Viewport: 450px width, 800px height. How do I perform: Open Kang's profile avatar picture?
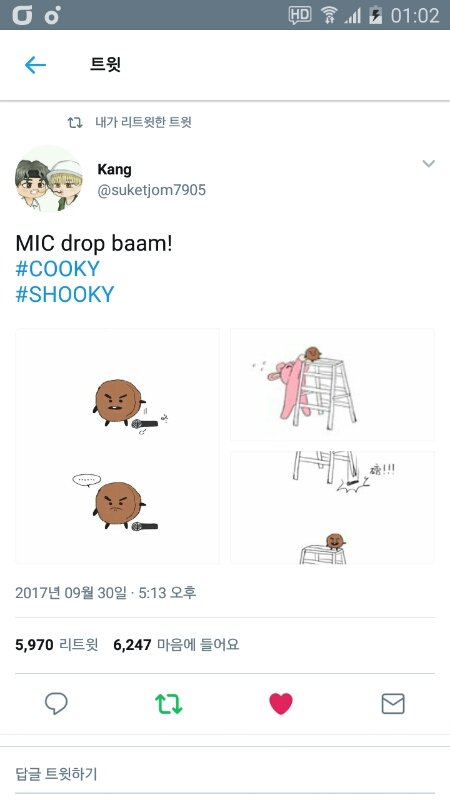(49, 179)
